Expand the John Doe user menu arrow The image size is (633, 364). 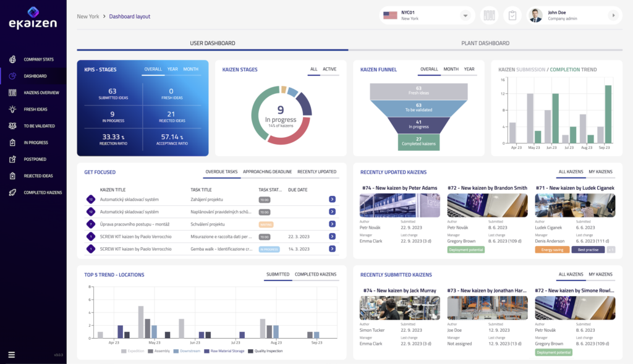tap(613, 15)
